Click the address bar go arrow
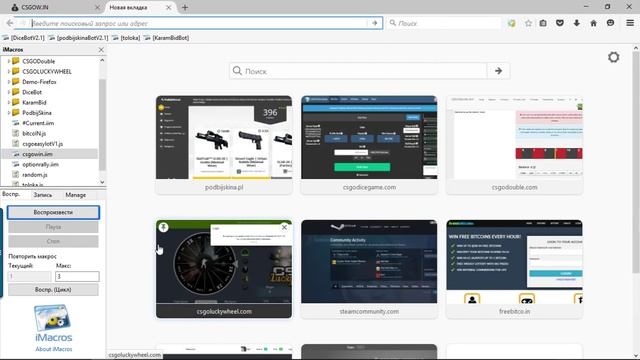The height and width of the screenshot is (360, 640). (375, 23)
